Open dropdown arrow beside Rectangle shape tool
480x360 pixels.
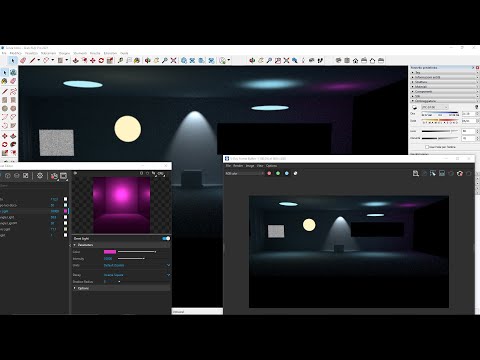[x=66, y=60]
